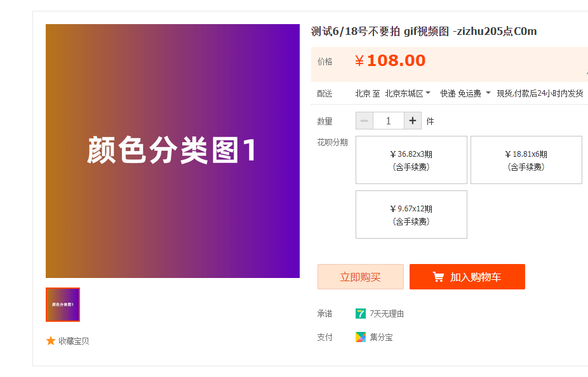The image size is (588, 377).
Task: Expand the 快递 免运费 shipping dropdown
Action: point(465,93)
